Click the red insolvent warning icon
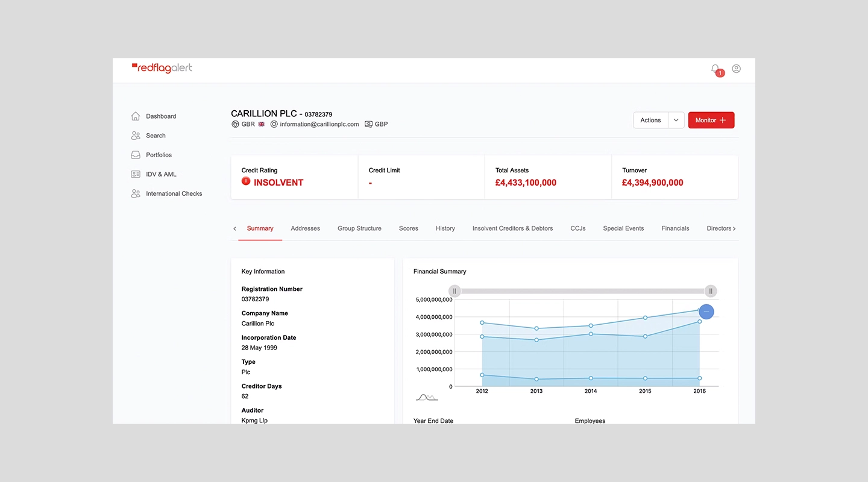868x482 pixels. pyautogui.click(x=246, y=181)
